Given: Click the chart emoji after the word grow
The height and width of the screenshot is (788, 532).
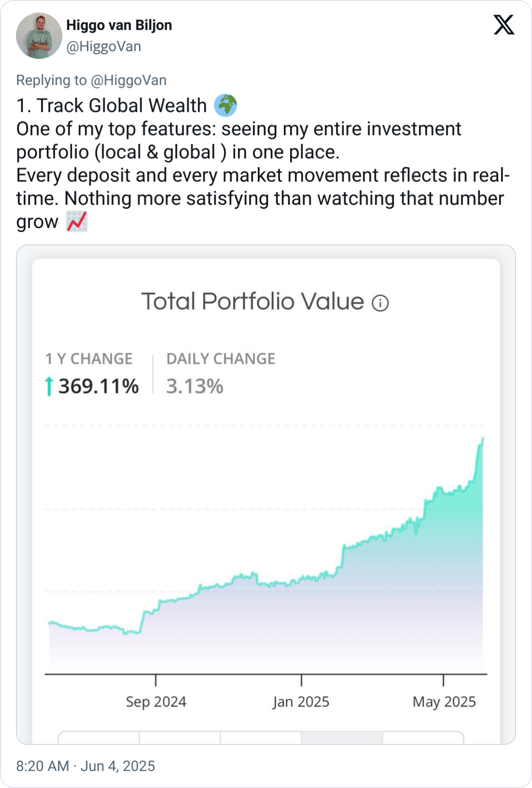Looking at the screenshot, I should (x=77, y=222).
